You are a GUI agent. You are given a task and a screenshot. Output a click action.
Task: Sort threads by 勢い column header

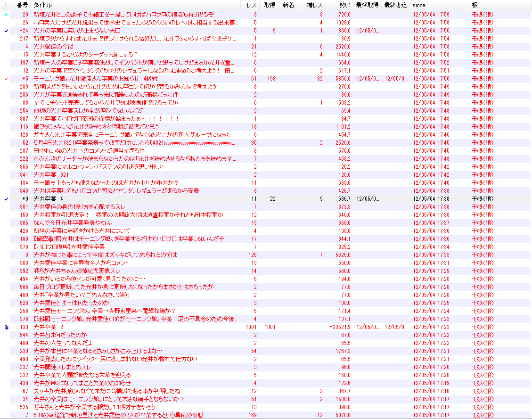tap(340, 5)
